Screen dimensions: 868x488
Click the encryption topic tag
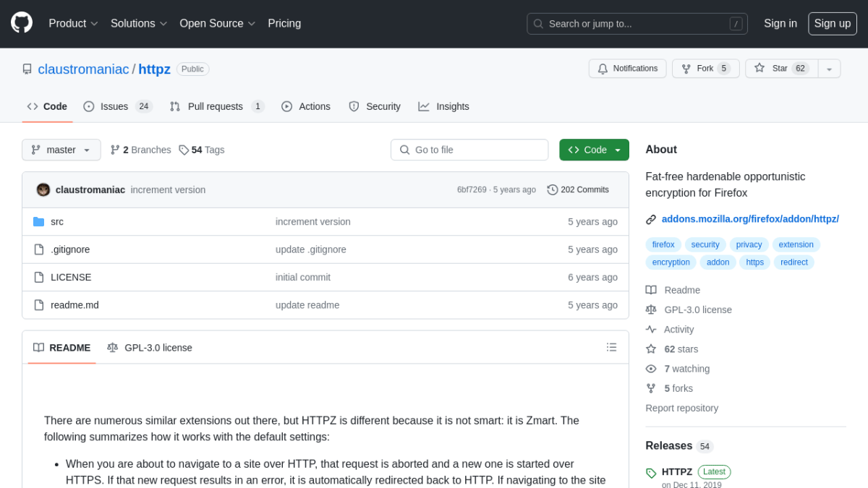pos(671,262)
